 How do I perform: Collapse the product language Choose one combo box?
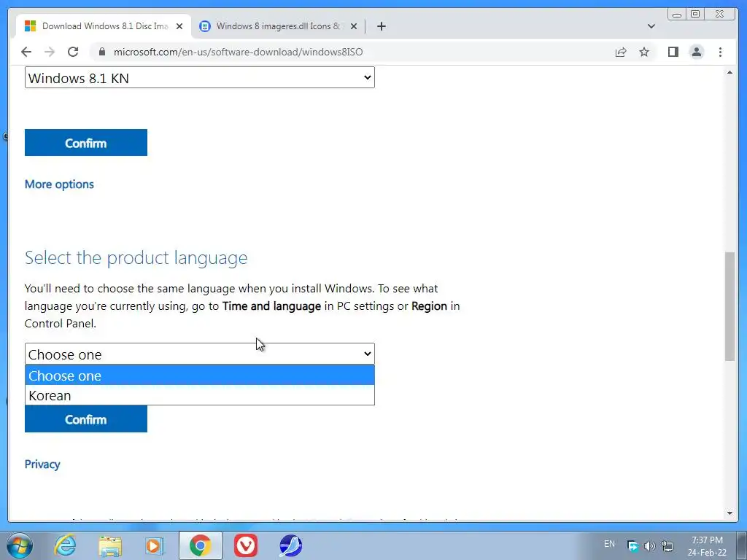click(x=200, y=354)
